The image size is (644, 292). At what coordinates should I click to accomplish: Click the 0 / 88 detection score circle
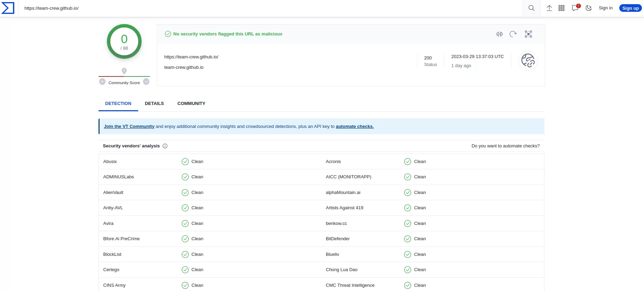pyautogui.click(x=124, y=41)
